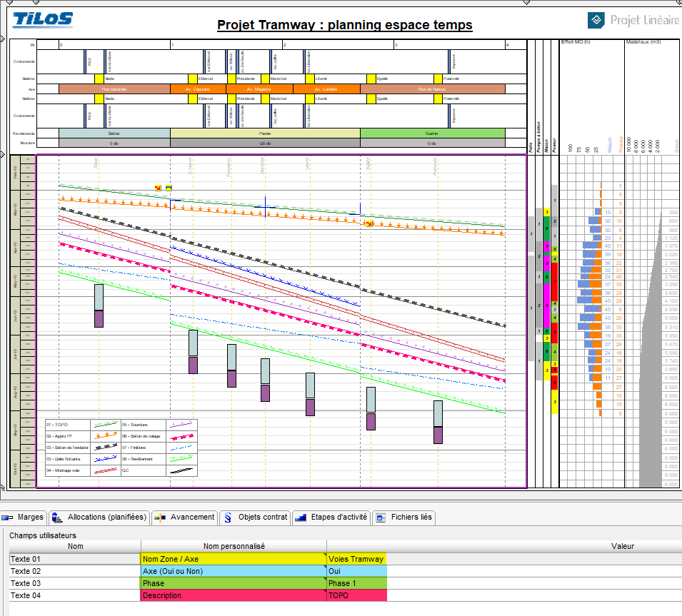This screenshot has width=682, height=616.
Task: Click the 'Valeur' column header
Action: 623,547
